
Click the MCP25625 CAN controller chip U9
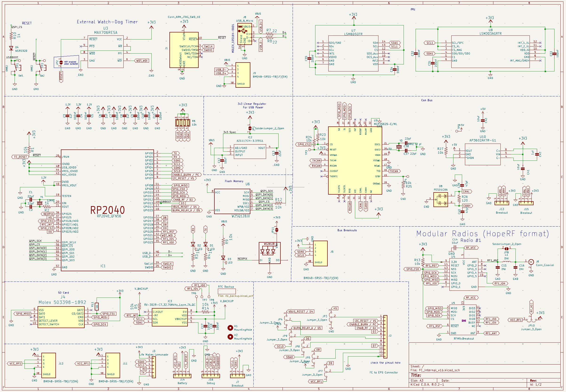pos(355,161)
